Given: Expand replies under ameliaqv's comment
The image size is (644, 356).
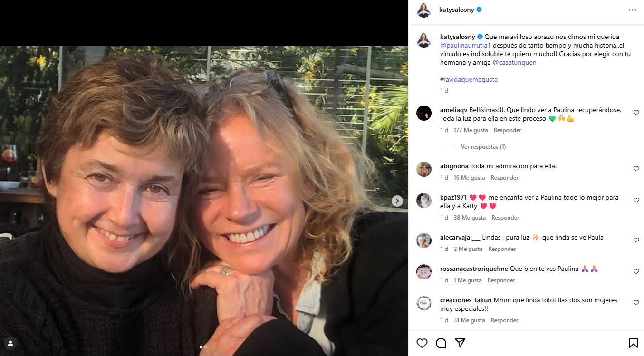Looking at the screenshot, I should 483,147.
